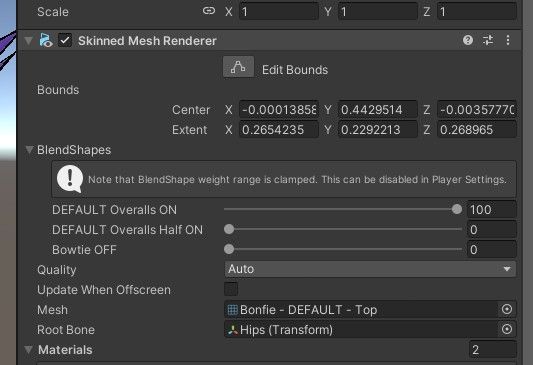The image size is (533, 365).
Task: Edit the Scale Y field
Action: point(378,11)
